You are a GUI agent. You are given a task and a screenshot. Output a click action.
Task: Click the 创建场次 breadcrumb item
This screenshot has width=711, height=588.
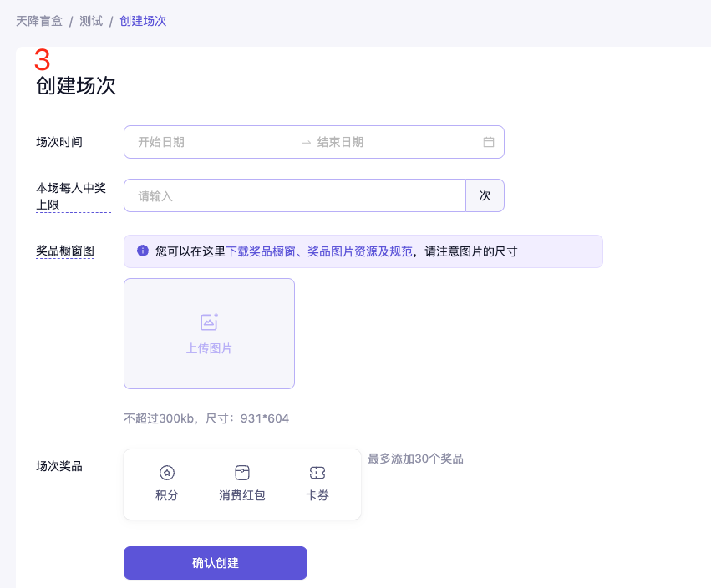(x=143, y=21)
